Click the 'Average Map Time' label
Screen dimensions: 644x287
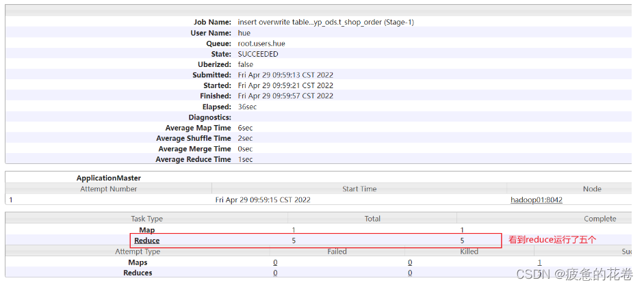tap(198, 128)
